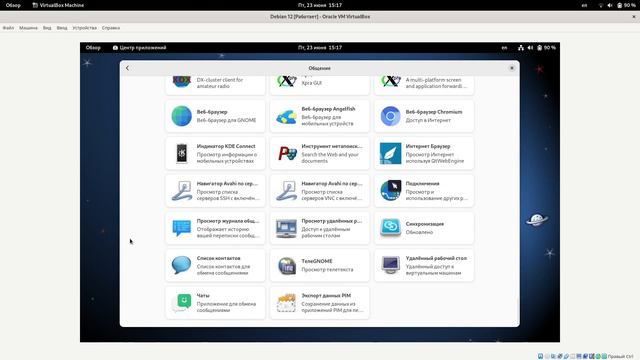Switch the guest keyboard layout en indicator
This screenshot has height=360, width=640.
[504, 48]
